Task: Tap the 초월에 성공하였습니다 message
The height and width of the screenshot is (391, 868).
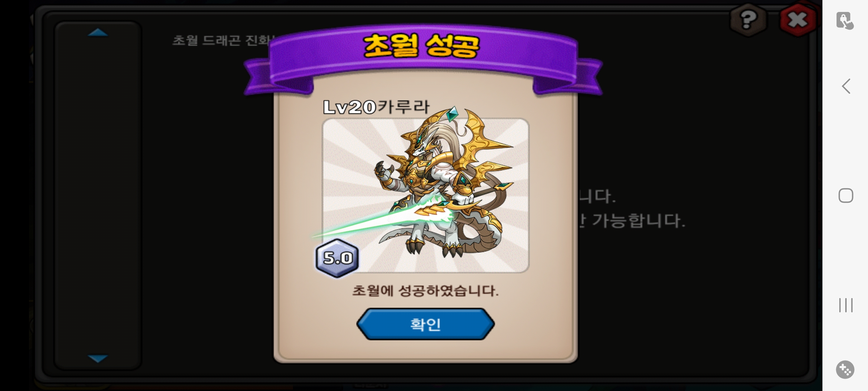Action: coord(425,291)
